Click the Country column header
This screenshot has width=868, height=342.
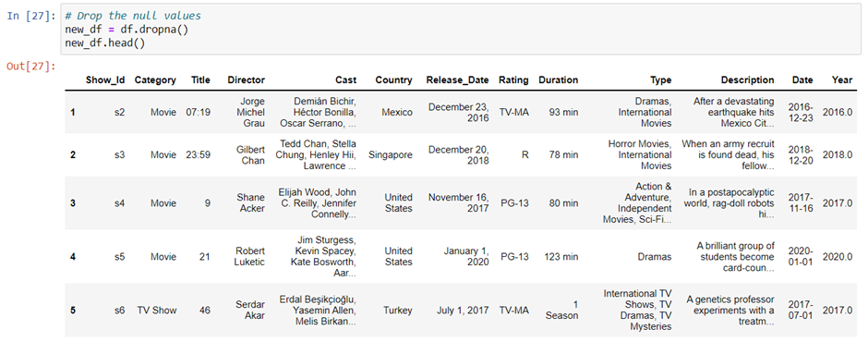click(x=393, y=79)
